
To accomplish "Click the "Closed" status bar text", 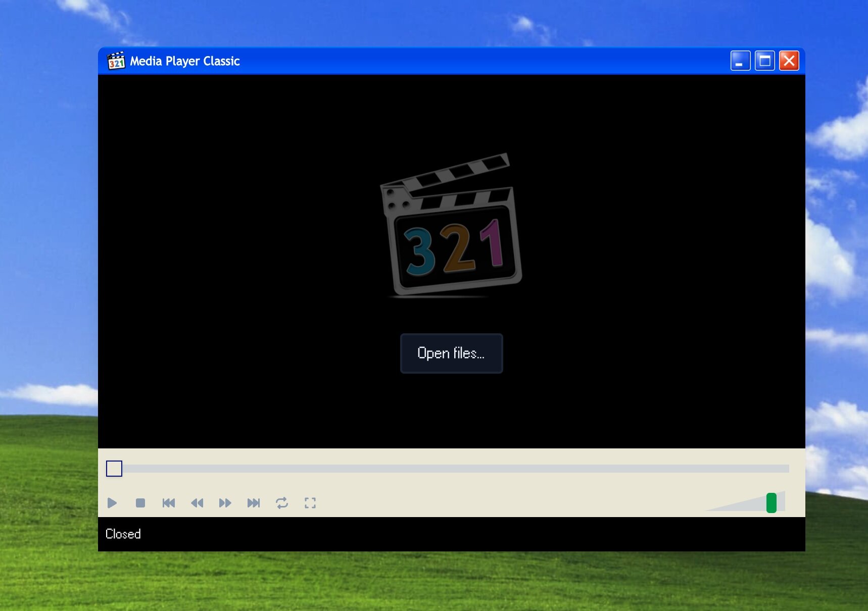I will click(123, 534).
